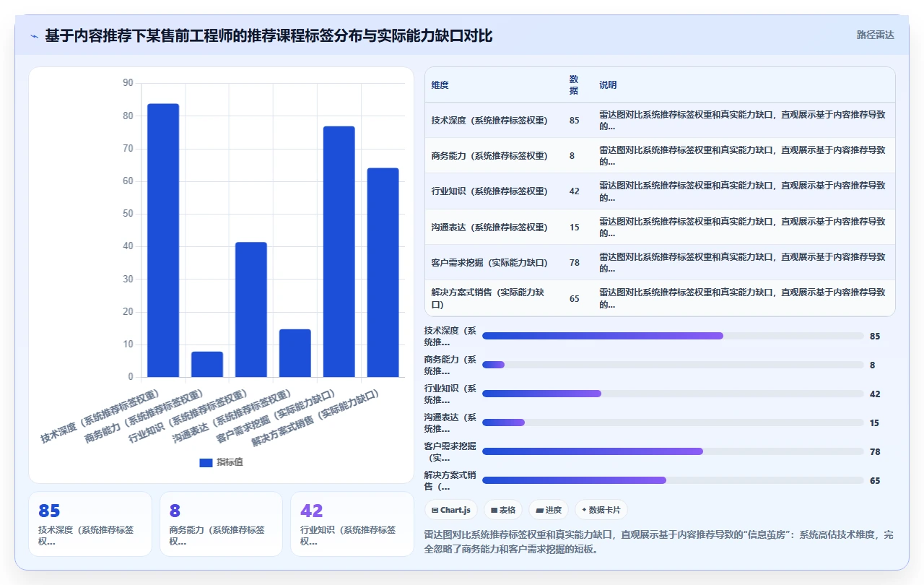Click the summary paragraph about 信息茧房
Viewport: 924px width, 585px height.
tap(660, 542)
